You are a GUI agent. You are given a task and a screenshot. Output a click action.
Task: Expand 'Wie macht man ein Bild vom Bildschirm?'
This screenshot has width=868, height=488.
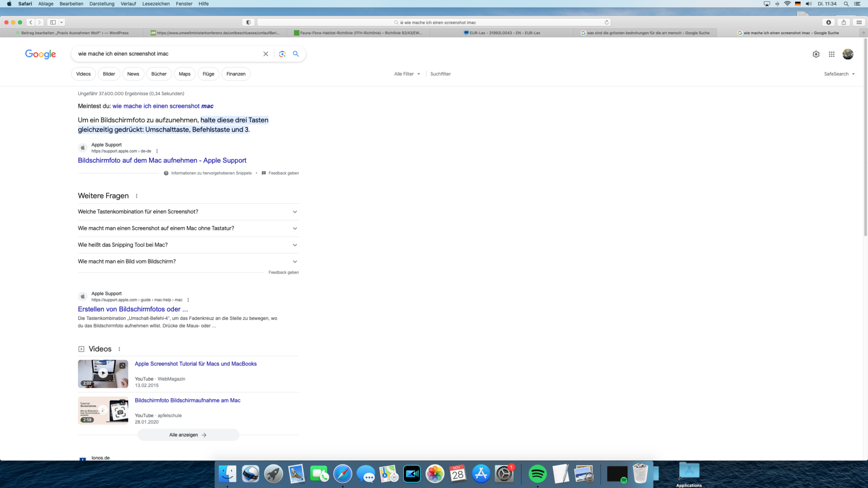[188, 261]
